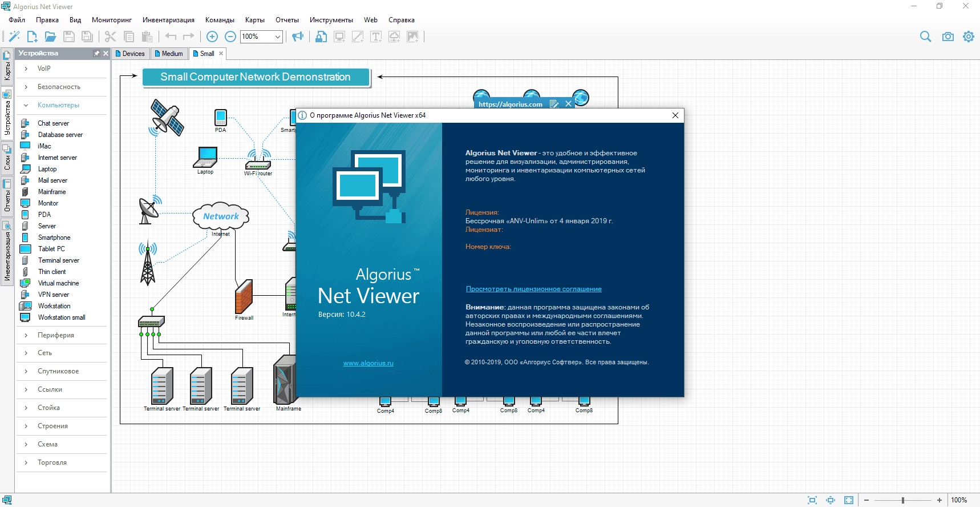Close the О программе dialog

pyautogui.click(x=675, y=115)
